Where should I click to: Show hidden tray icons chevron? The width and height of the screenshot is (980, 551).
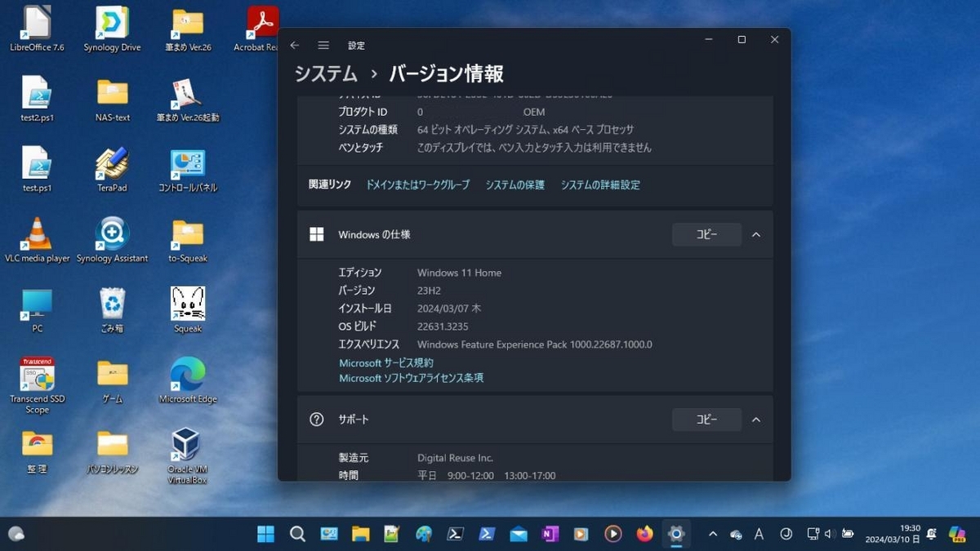coord(712,534)
